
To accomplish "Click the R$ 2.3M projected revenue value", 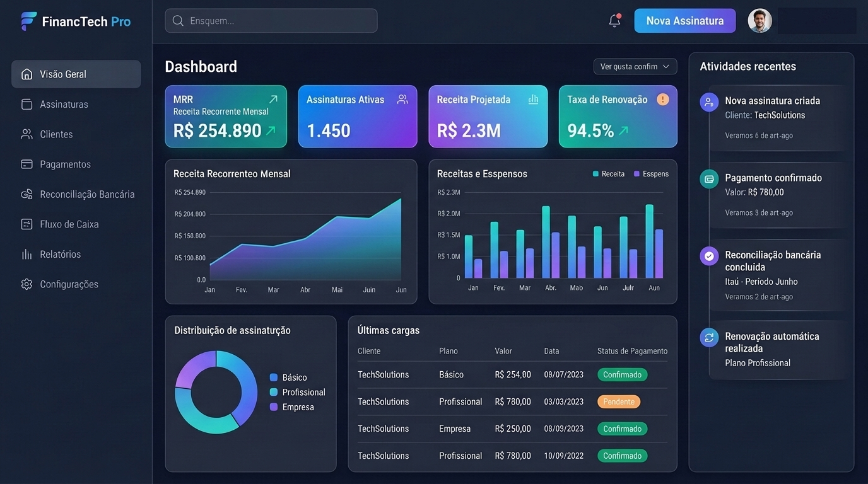I will (x=469, y=130).
